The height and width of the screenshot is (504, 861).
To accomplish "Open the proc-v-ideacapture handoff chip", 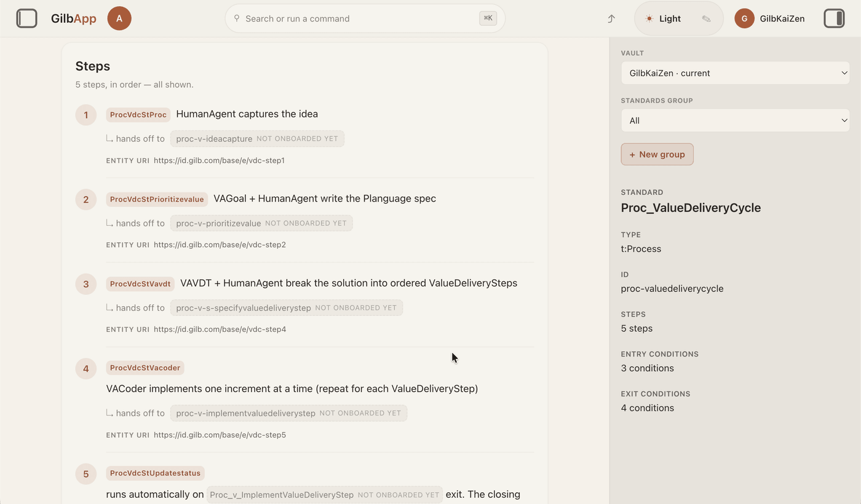I will 257,138.
